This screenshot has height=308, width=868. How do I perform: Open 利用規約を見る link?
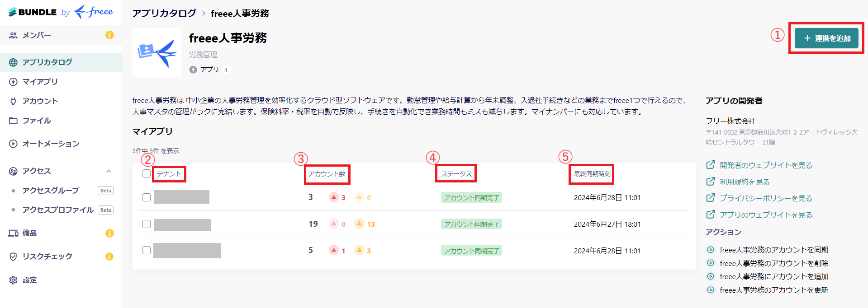coord(745,182)
